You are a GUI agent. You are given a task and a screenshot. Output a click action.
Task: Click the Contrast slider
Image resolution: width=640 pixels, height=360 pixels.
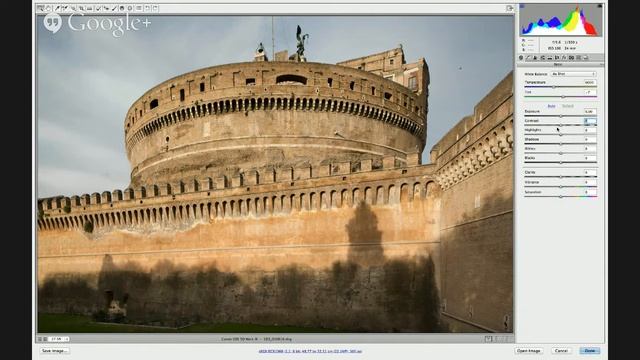560,125
